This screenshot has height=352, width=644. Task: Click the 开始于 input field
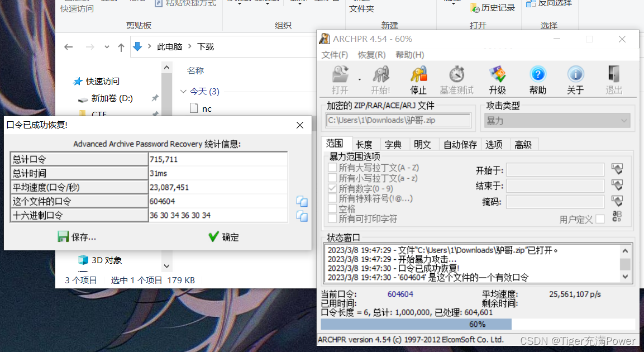coord(555,169)
